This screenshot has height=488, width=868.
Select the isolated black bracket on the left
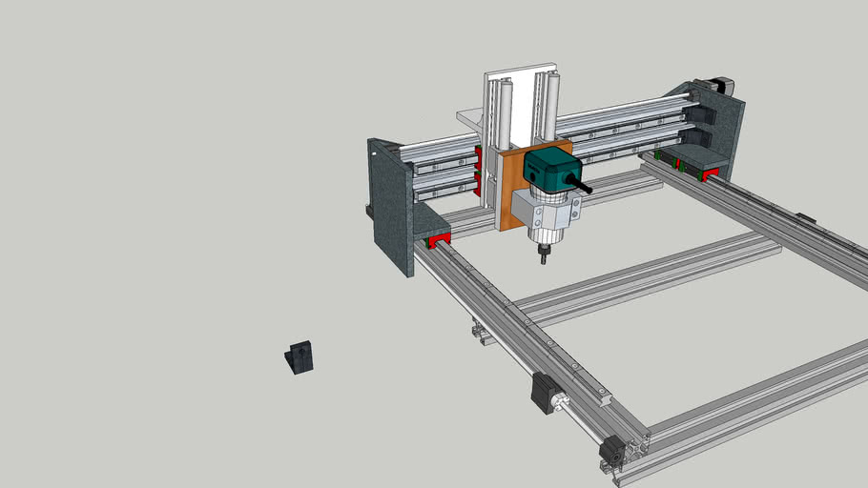pos(300,357)
